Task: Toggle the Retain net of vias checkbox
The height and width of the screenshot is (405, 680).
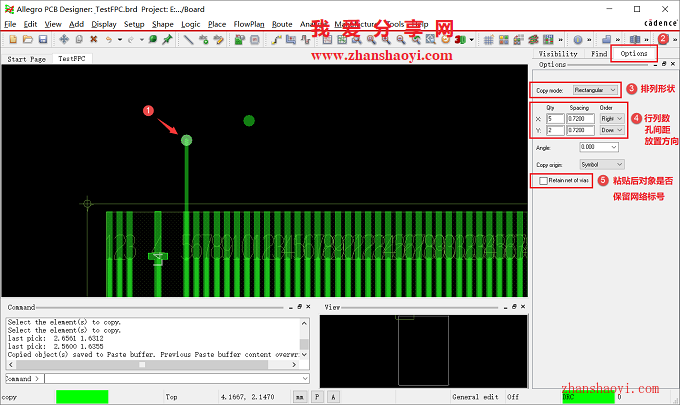Action: [x=543, y=180]
